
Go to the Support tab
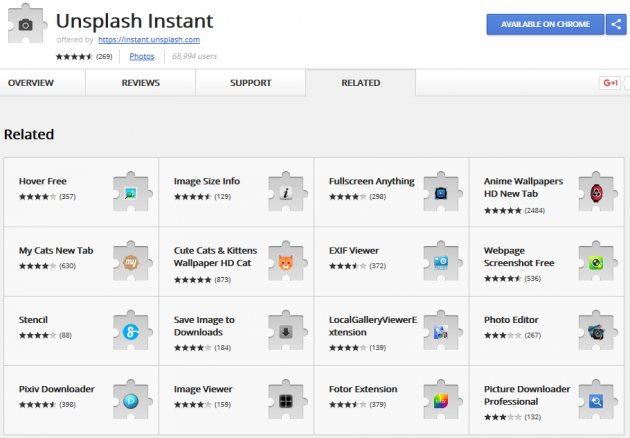point(250,83)
